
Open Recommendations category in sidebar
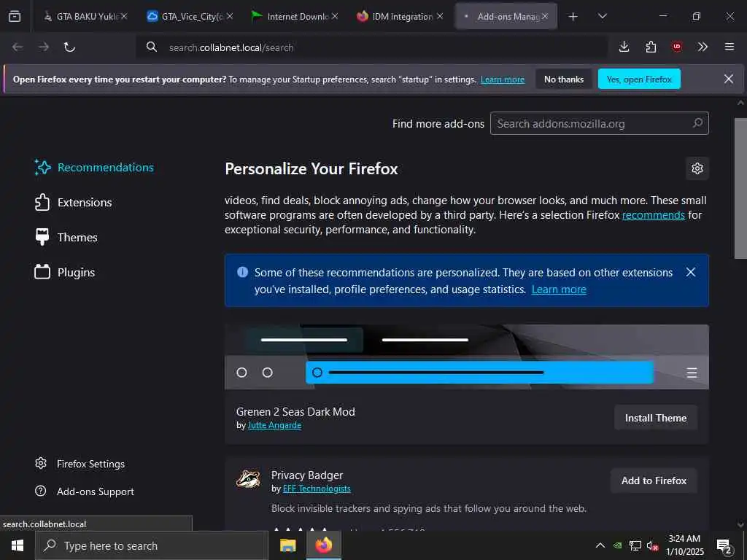pos(94,168)
